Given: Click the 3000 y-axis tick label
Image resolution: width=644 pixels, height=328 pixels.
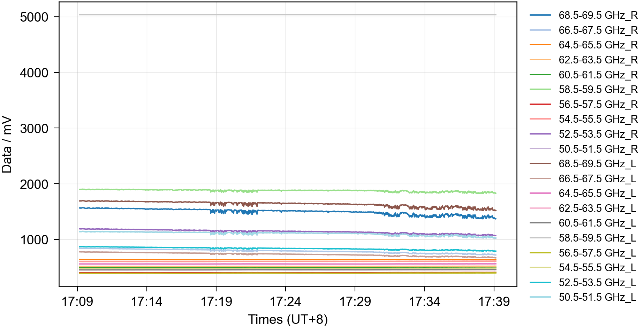Looking at the screenshot, I should [34, 129].
